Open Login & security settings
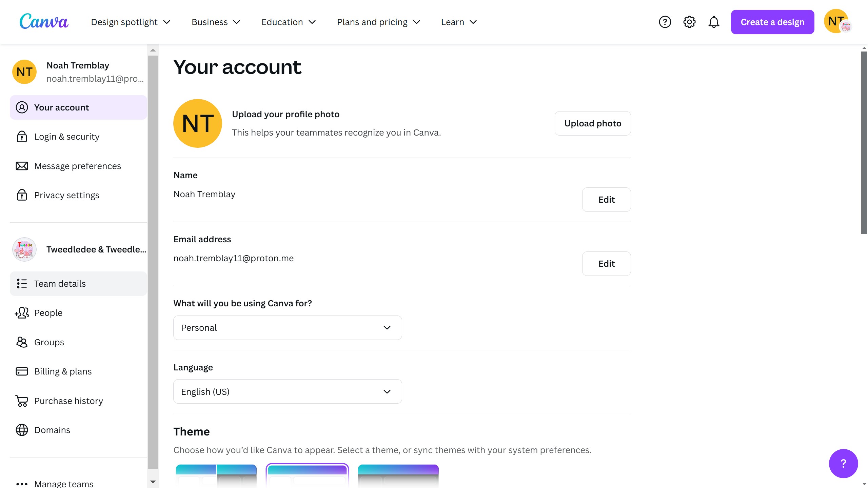Screen dimensions: 868x488 coord(67,137)
